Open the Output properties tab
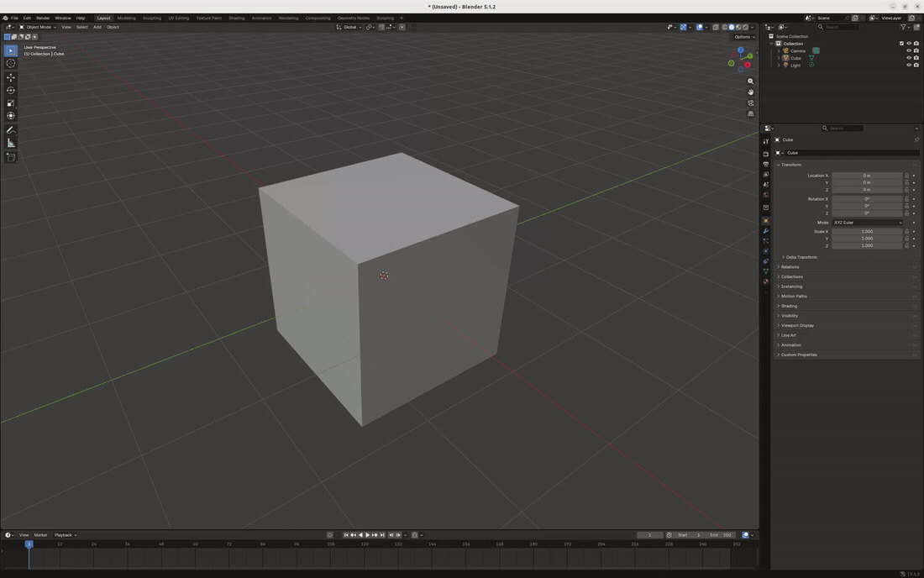Viewport: 924px width, 578px height. (x=765, y=165)
